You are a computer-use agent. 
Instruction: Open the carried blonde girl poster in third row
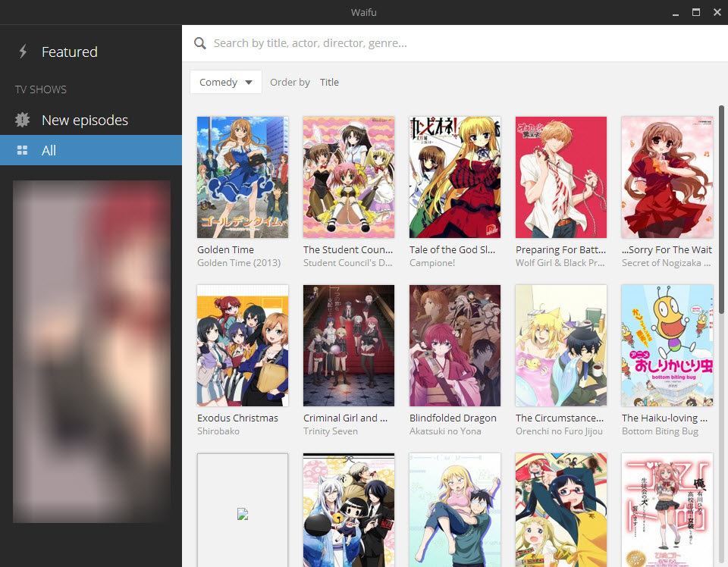[x=455, y=510]
